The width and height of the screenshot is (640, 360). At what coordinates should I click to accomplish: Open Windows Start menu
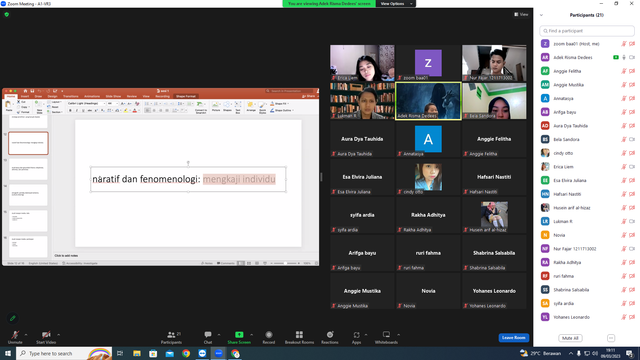point(8,353)
